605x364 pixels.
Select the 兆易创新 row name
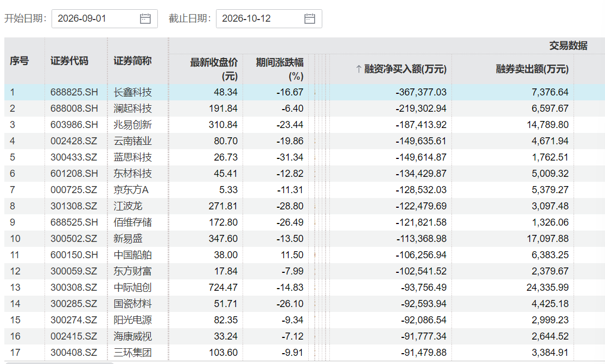132,125
